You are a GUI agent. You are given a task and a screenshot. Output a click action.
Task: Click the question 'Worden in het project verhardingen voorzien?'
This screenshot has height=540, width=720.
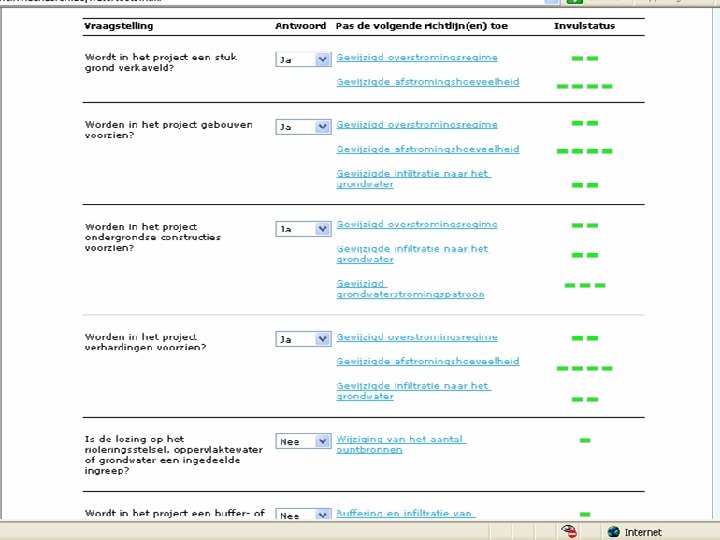pos(146,342)
